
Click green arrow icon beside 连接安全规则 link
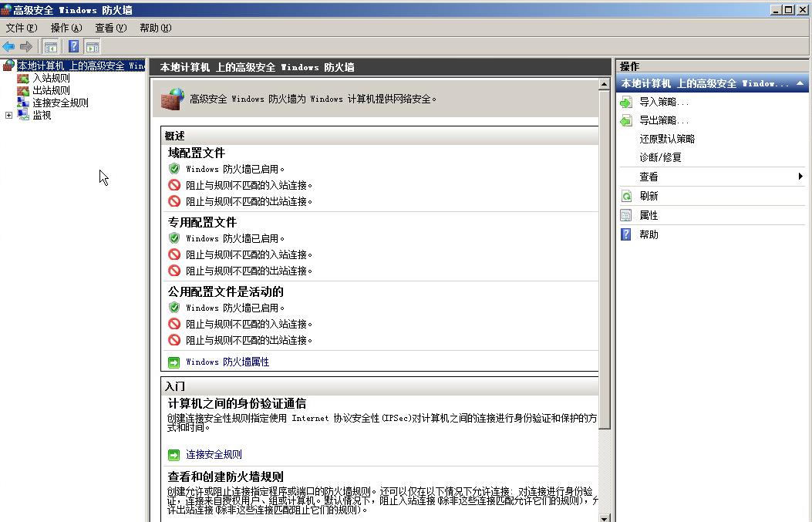pyautogui.click(x=174, y=455)
